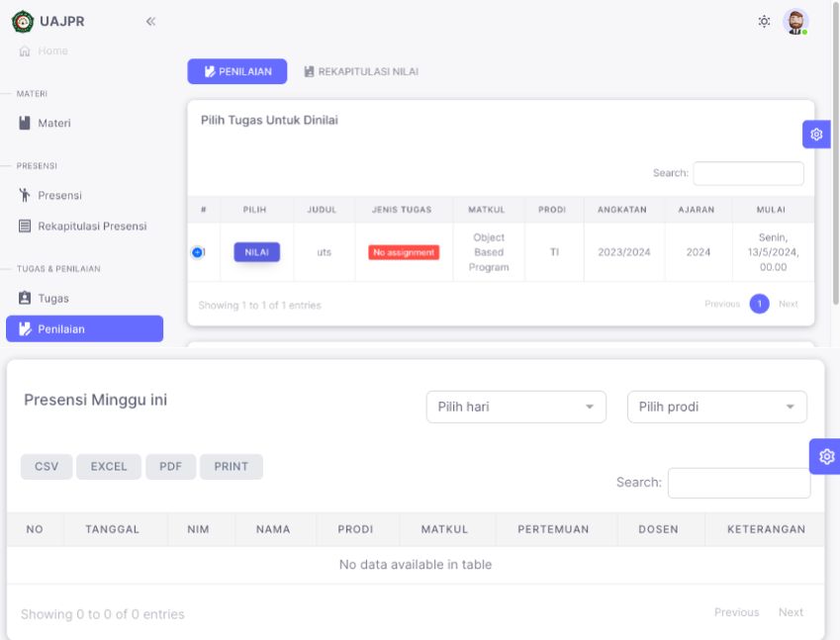This screenshot has height=640, width=840.
Task: Click the PDF export button
Action: click(170, 467)
